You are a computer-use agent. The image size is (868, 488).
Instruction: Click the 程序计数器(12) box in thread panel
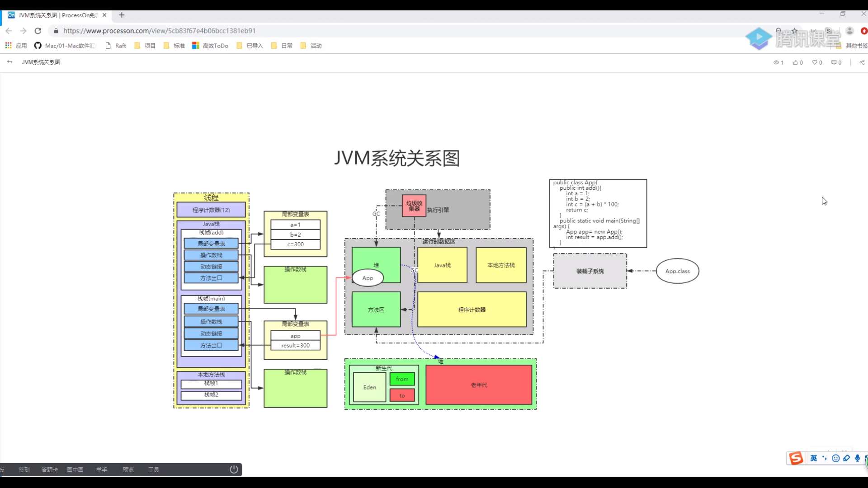tap(211, 210)
